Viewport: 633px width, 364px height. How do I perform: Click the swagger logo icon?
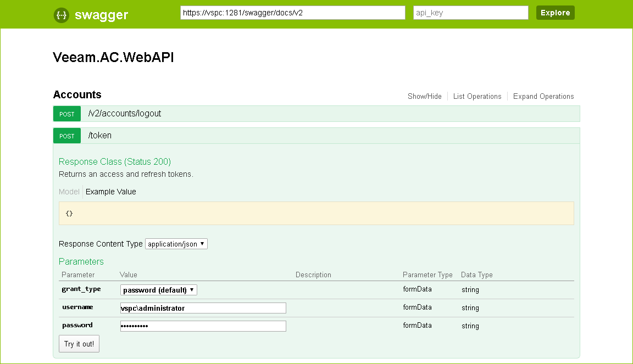click(x=62, y=15)
